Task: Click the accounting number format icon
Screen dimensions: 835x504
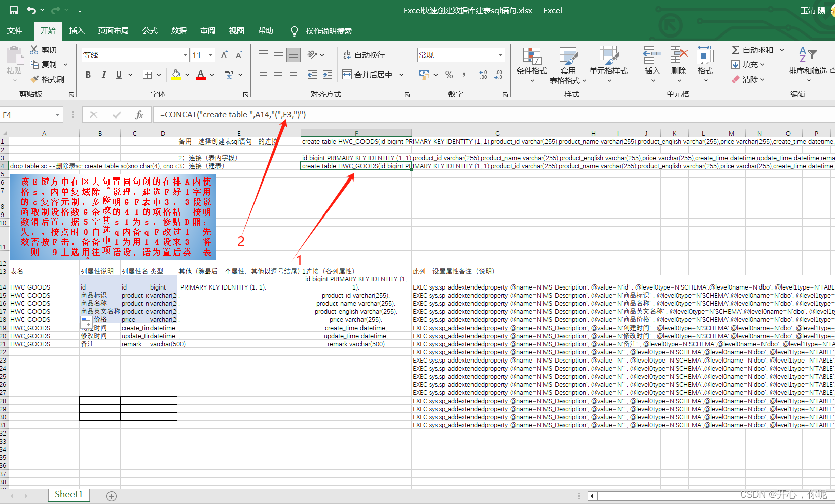Action: 424,75
